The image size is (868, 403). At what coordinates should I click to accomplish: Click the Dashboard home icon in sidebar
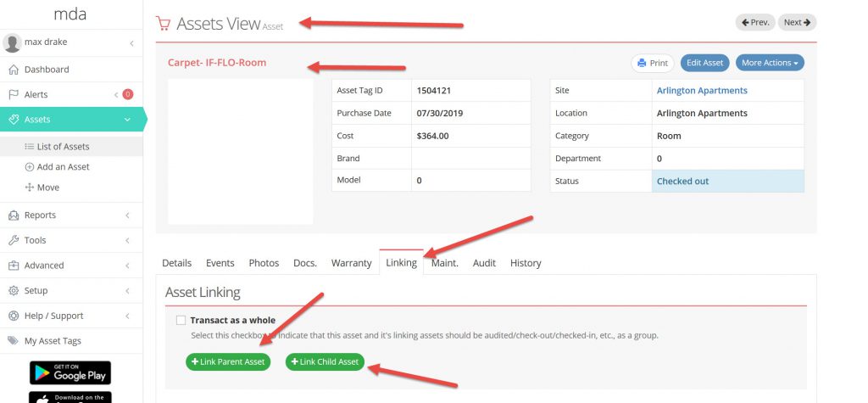click(14, 70)
